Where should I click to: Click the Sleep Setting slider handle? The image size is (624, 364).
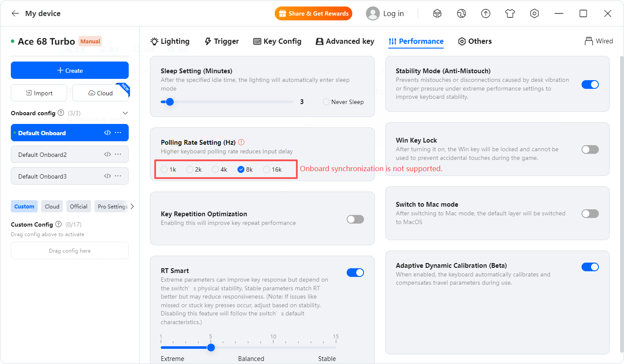170,102
